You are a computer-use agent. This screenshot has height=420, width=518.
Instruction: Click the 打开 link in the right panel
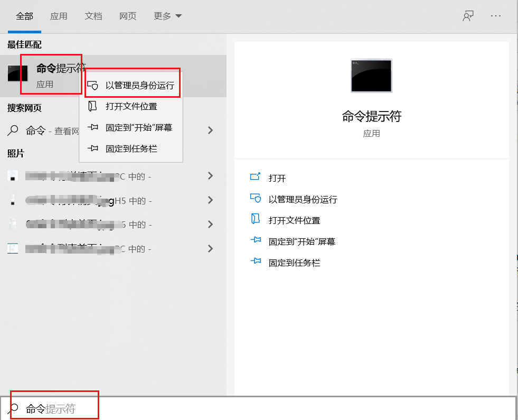277,178
